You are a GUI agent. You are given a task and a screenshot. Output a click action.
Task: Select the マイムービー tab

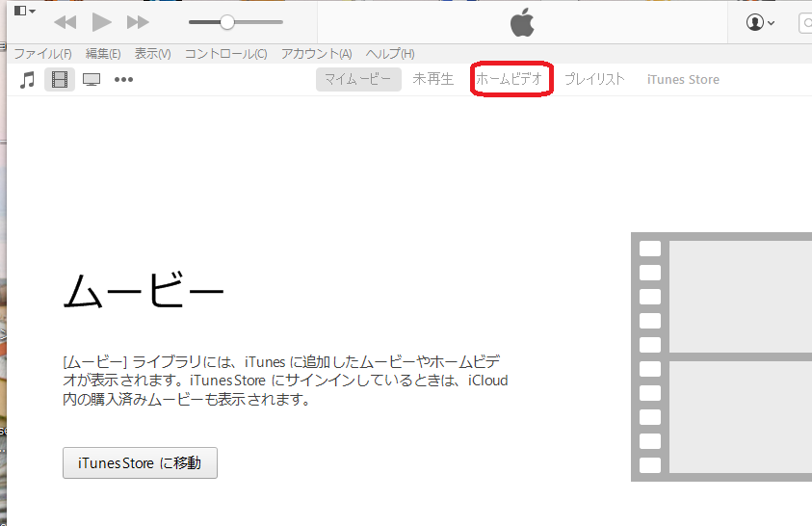358,79
